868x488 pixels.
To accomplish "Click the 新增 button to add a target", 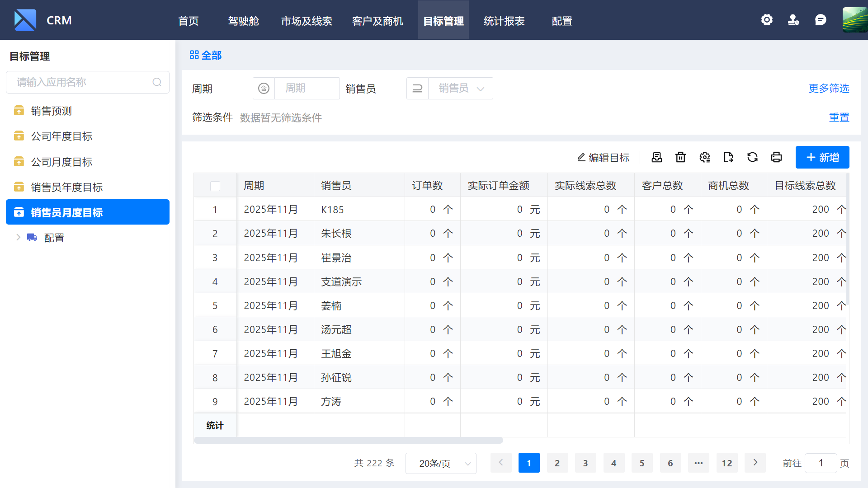I will pos(822,157).
